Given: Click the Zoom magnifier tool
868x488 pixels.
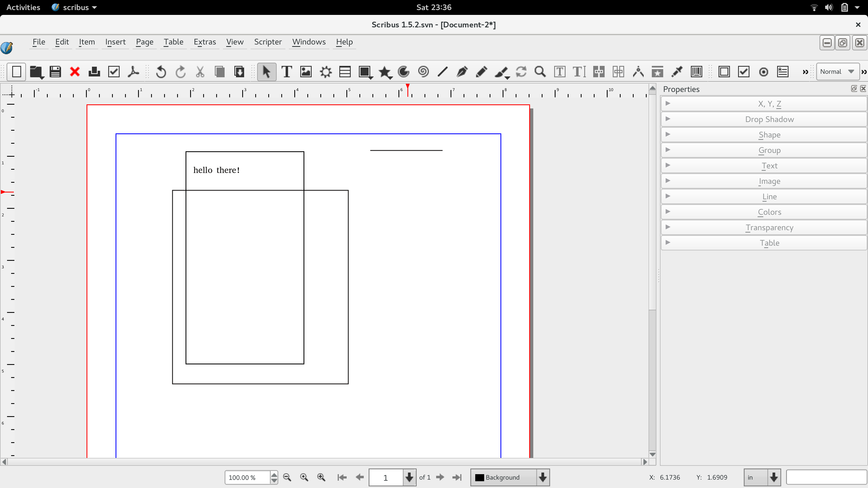Looking at the screenshot, I should pyautogui.click(x=540, y=72).
